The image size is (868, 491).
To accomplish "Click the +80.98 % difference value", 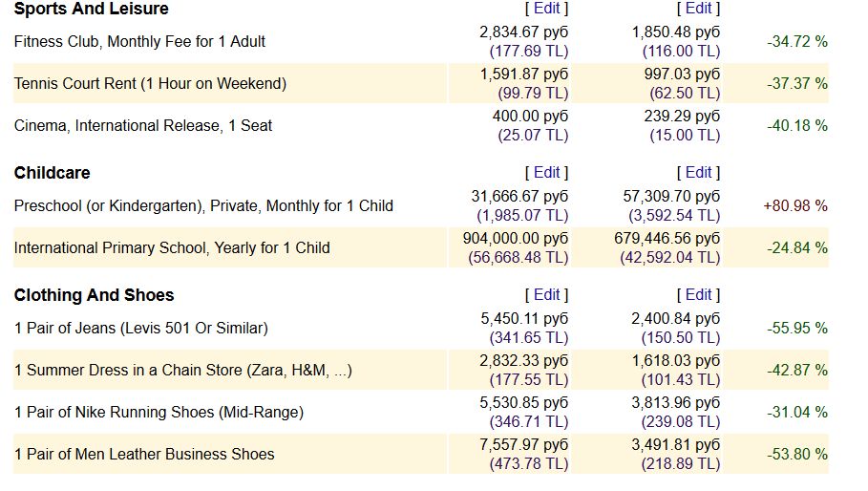I will 794,206.
